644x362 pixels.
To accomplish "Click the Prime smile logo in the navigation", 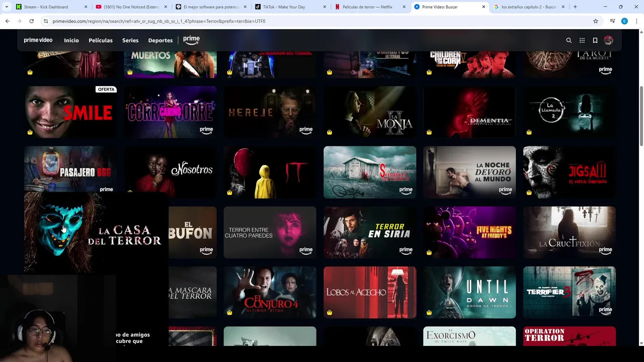I will tap(191, 40).
